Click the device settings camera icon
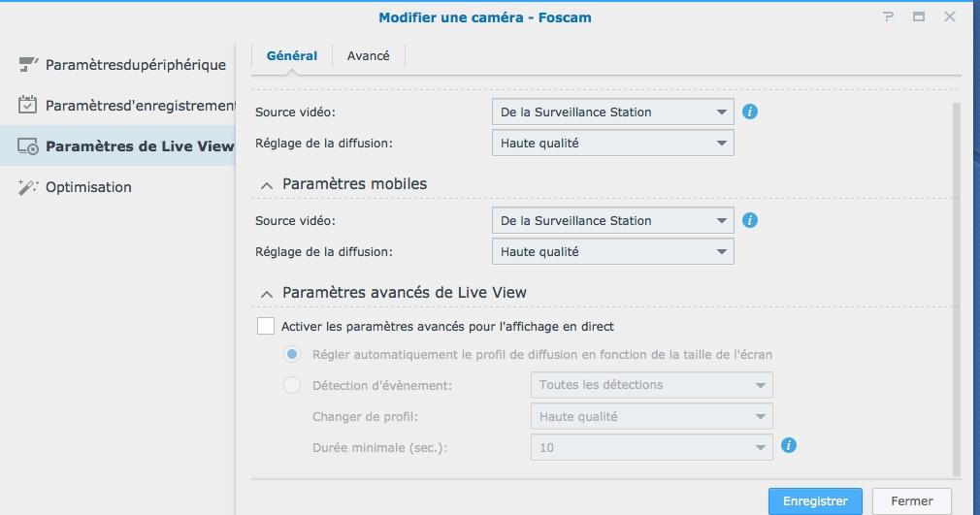Image resolution: width=980 pixels, height=515 pixels. pyautogui.click(x=28, y=65)
